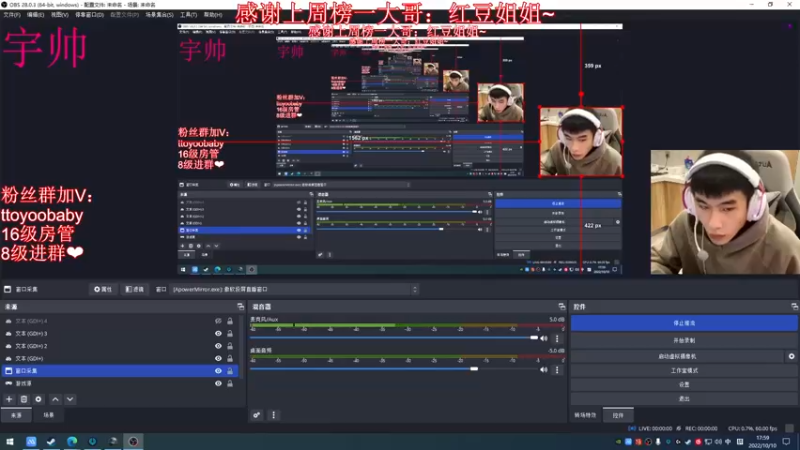Image resolution: width=800 pixels, height=450 pixels.
Task: Open the Windows notification center
Action: coord(787,441)
